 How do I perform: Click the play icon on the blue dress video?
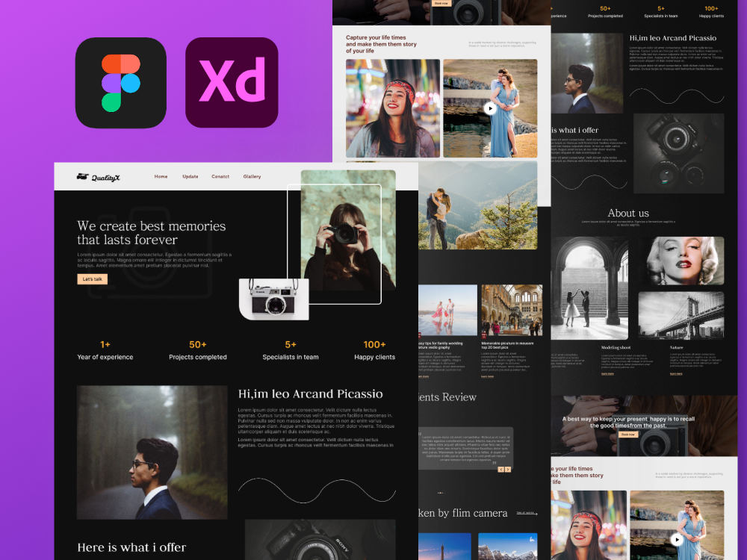click(490, 108)
